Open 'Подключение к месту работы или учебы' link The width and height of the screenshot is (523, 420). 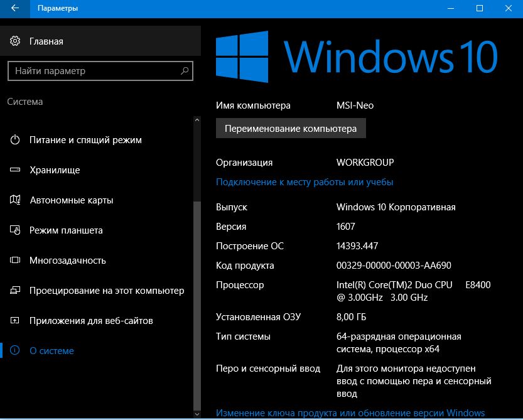tap(305, 182)
